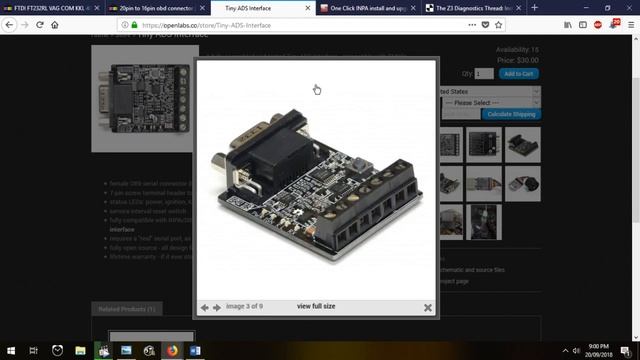
Task: Click Calculate Shipping button
Action: click(x=511, y=114)
